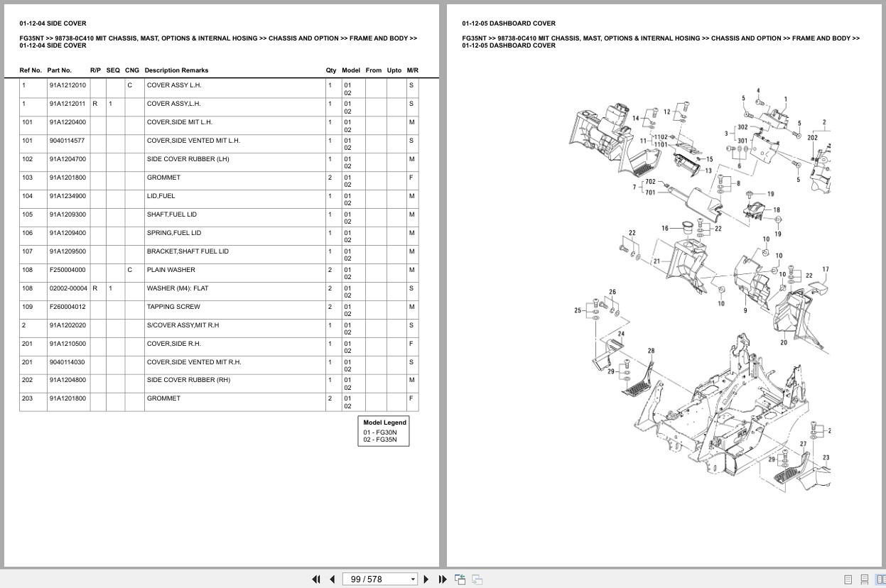Viewport: 886px width, 588px height.
Task: Select COVER,SIDE MIT L.H. description
Action: coord(180,122)
